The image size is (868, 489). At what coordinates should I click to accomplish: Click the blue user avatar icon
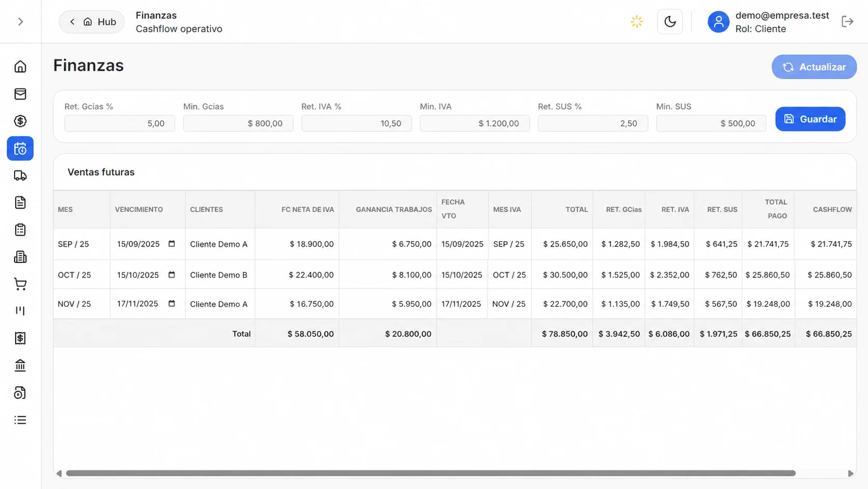[718, 22]
